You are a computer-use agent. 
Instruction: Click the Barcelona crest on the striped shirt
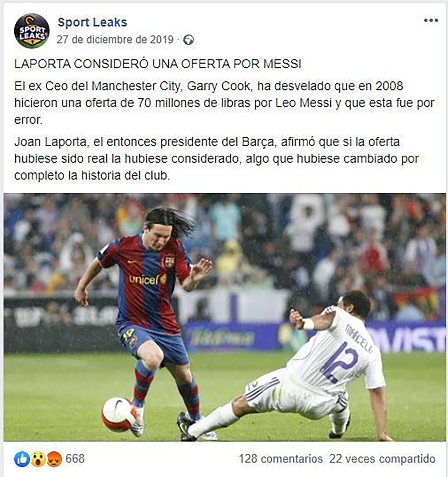tap(169, 261)
